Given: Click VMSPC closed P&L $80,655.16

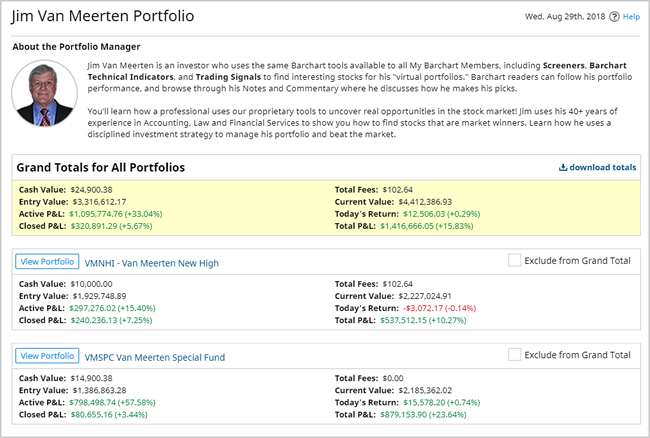Looking at the screenshot, I should click(109, 414).
